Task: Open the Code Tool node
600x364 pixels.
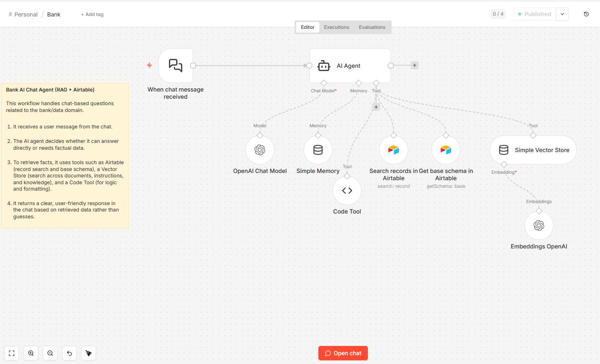Action: (x=347, y=191)
